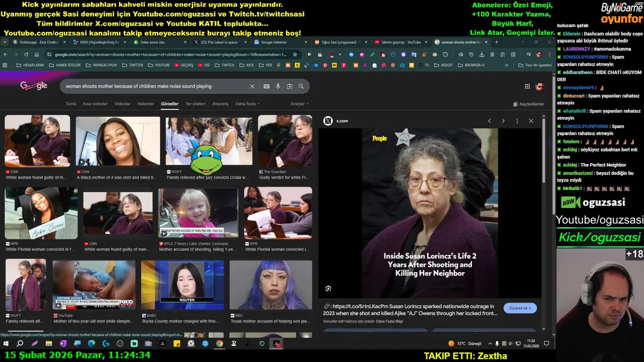Switch to the Kicklet.app browser tab
The width and height of the screenshot is (644, 362).
coord(39,42)
